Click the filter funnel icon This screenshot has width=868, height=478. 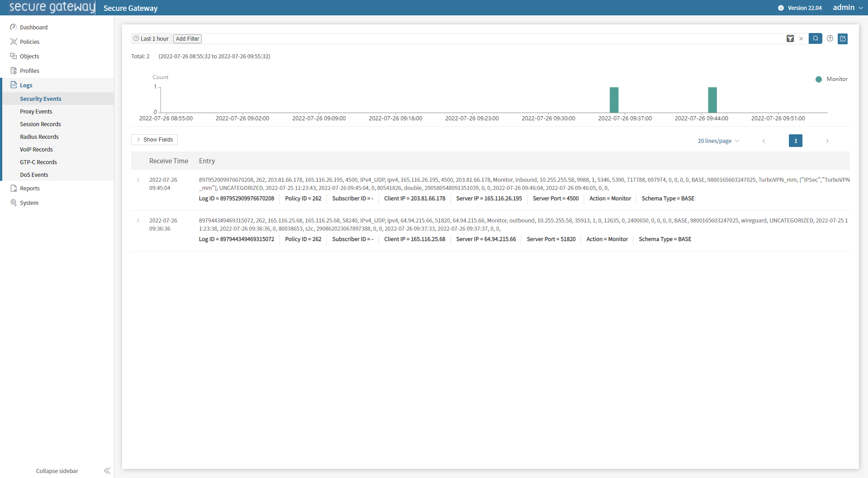tap(790, 39)
